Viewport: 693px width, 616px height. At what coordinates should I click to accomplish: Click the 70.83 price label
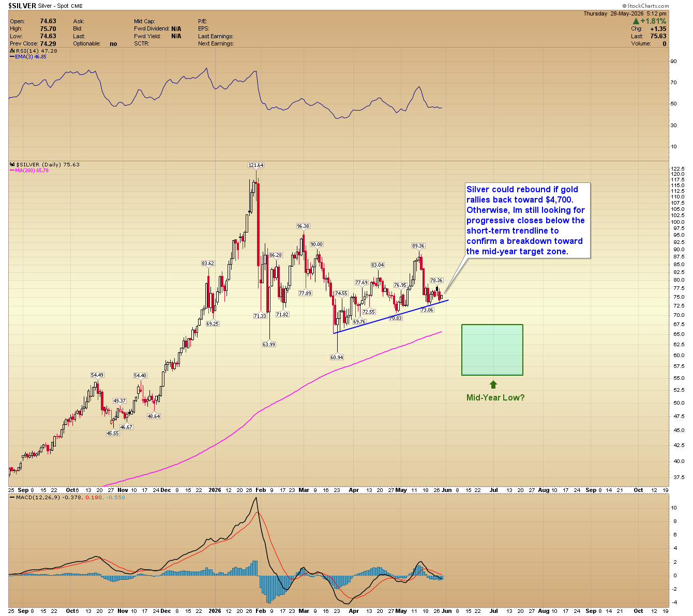click(395, 318)
